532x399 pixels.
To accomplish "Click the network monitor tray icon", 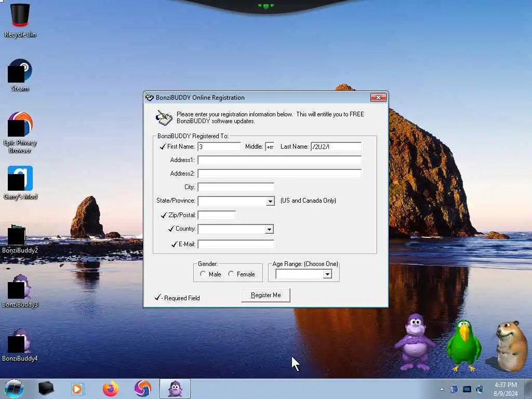I will point(467,389).
